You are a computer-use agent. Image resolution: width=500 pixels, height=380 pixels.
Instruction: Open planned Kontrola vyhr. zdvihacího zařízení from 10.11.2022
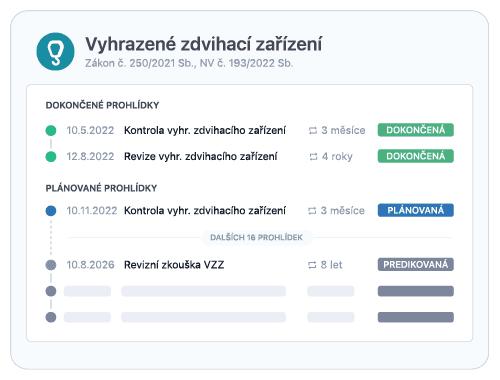click(205, 211)
